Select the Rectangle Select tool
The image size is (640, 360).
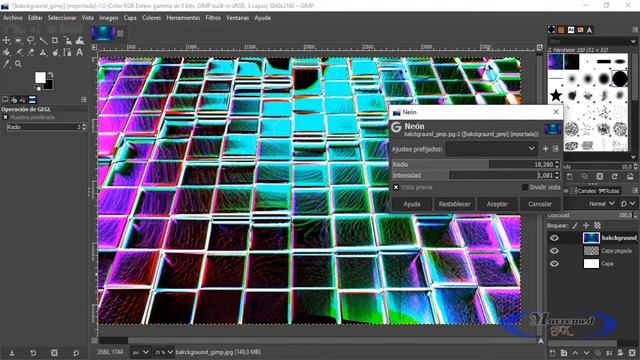click(18, 40)
